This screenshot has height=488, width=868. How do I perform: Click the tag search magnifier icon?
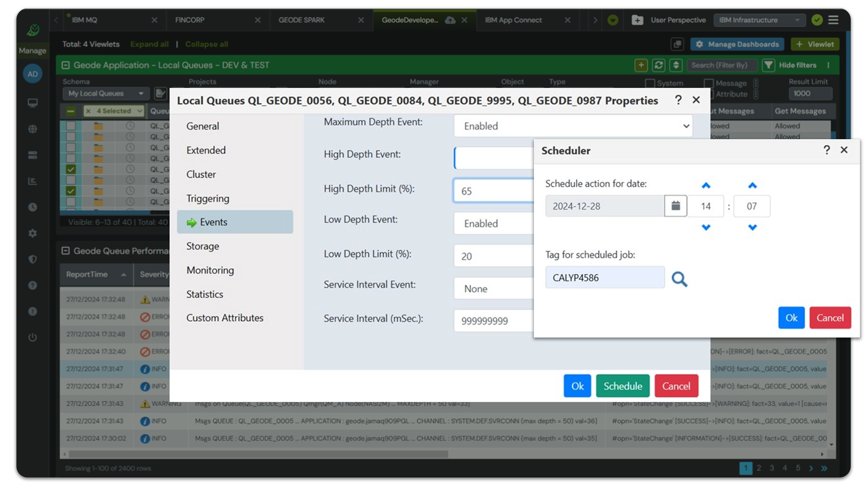[679, 279]
